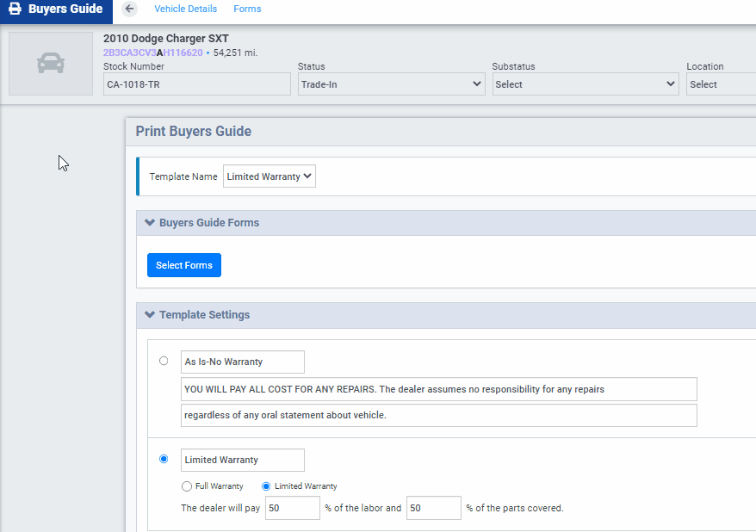The height and width of the screenshot is (532, 756).
Task: Click the Stock Number field CA-1018-TR
Action: coord(196,84)
